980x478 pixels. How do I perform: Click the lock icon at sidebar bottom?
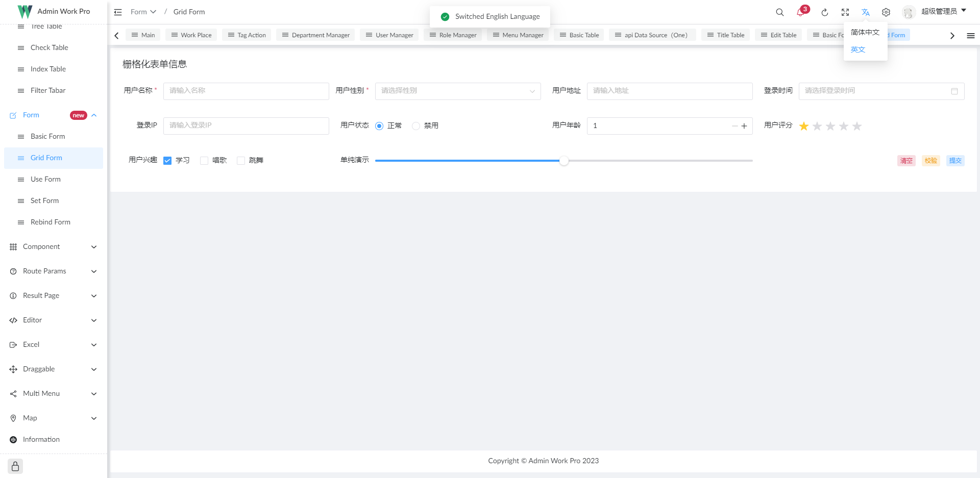(x=15, y=466)
